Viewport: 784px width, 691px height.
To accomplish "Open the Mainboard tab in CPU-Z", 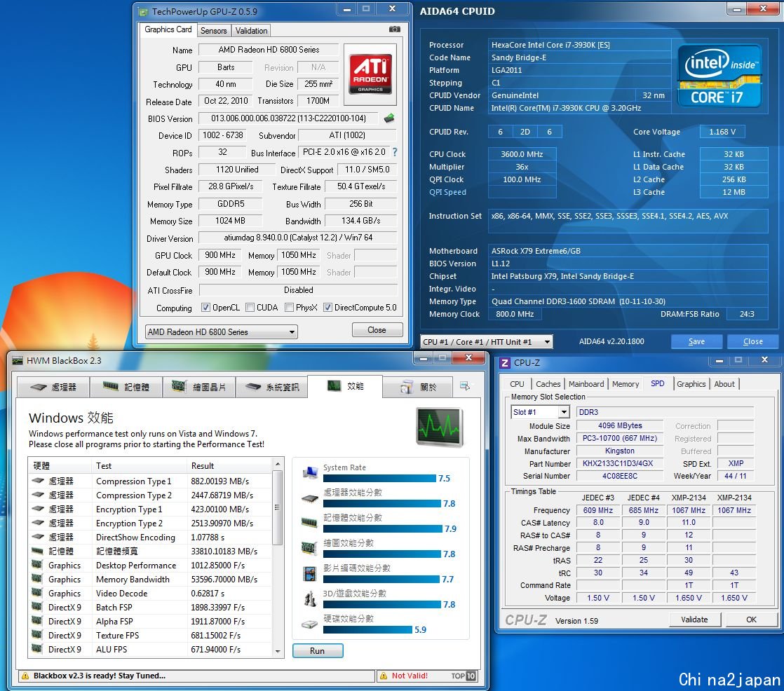I will pyautogui.click(x=586, y=384).
